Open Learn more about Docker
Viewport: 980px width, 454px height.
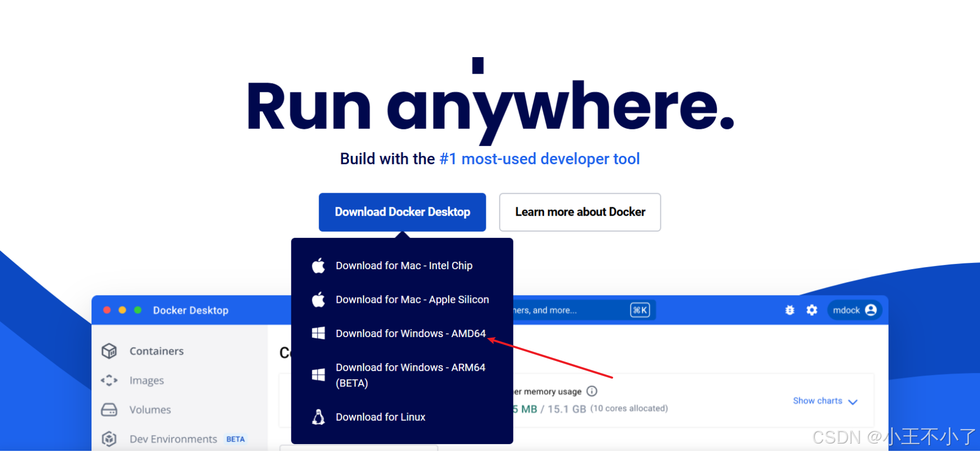(580, 212)
